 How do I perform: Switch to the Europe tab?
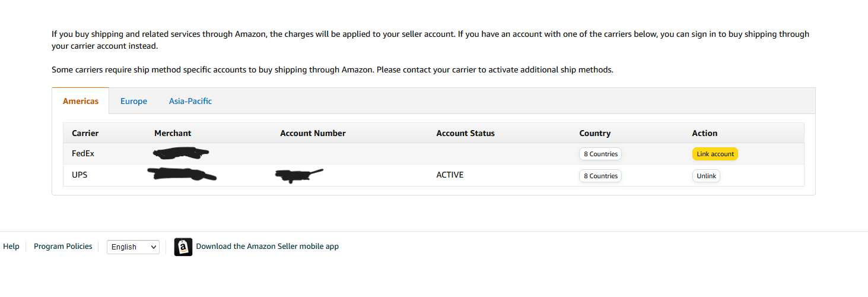(133, 101)
